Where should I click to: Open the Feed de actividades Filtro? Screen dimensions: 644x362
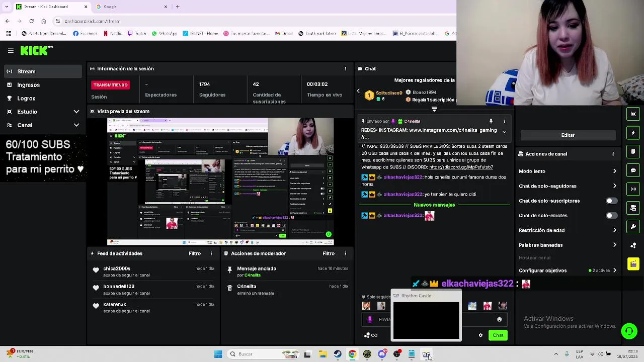click(x=195, y=253)
